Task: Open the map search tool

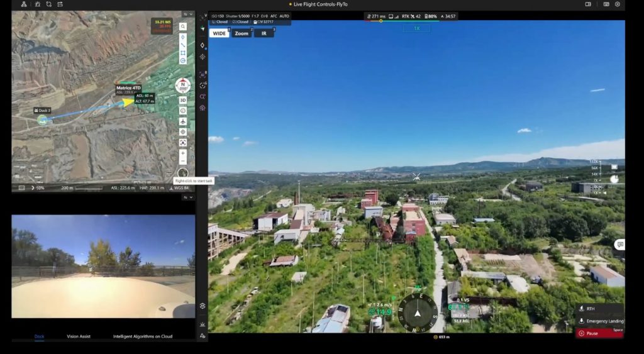Action: 183,27
